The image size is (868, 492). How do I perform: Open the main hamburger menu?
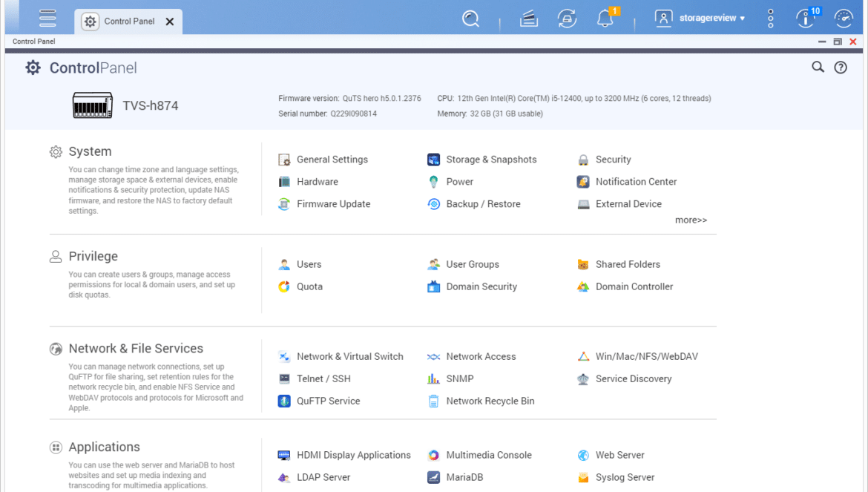click(47, 19)
